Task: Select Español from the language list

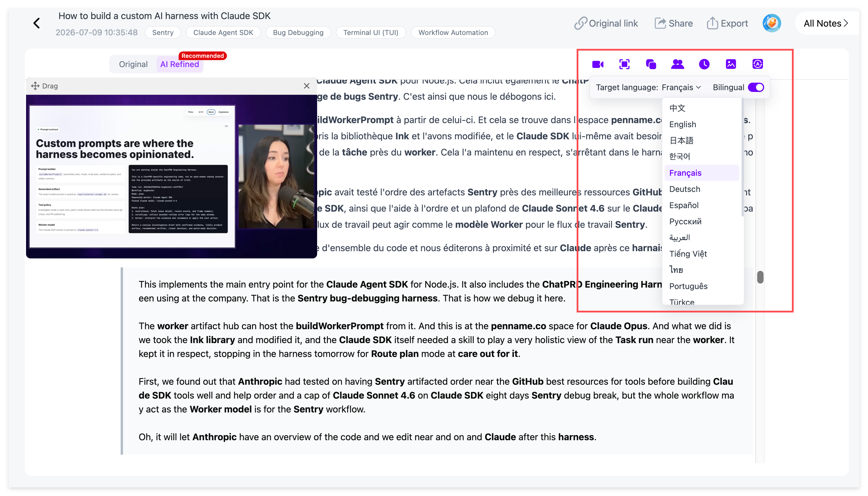Action: (701, 205)
